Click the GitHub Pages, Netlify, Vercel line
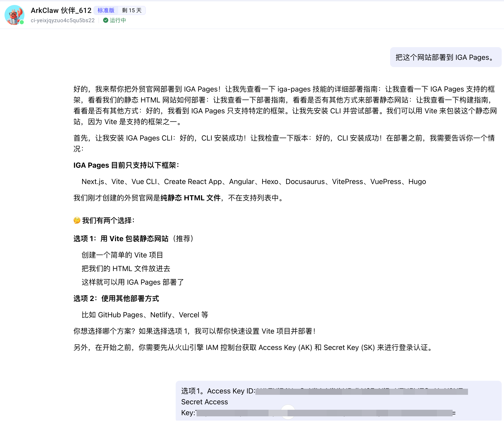Image resolution: width=504 pixels, height=422 pixels. click(x=145, y=315)
